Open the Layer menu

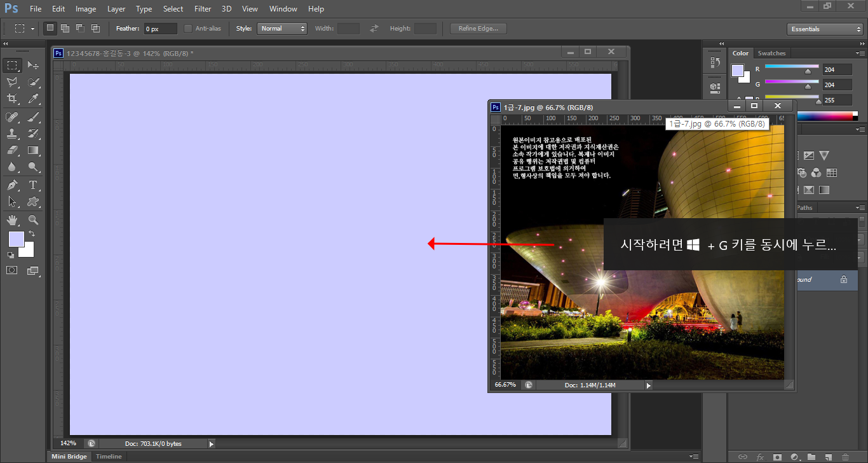tap(116, 9)
